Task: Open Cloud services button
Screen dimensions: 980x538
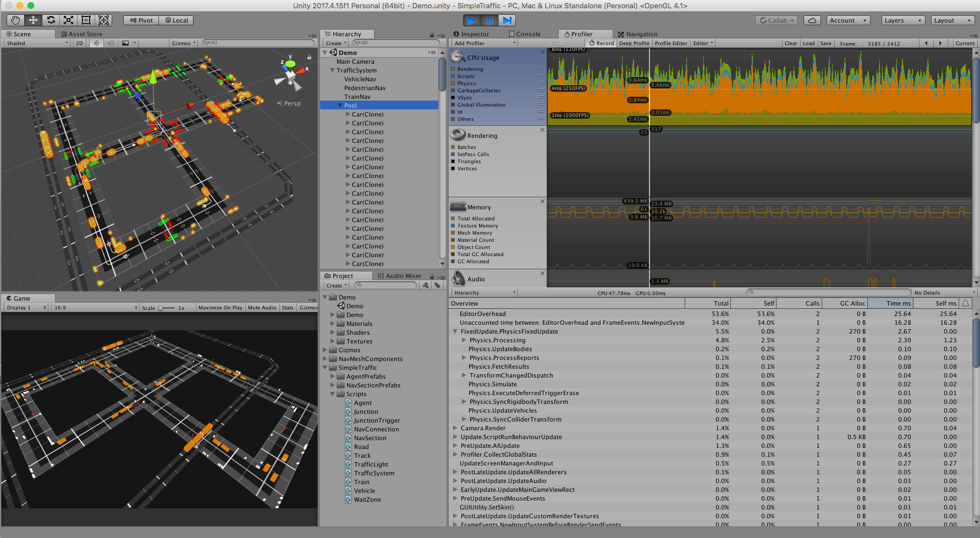Action: pyautogui.click(x=812, y=20)
